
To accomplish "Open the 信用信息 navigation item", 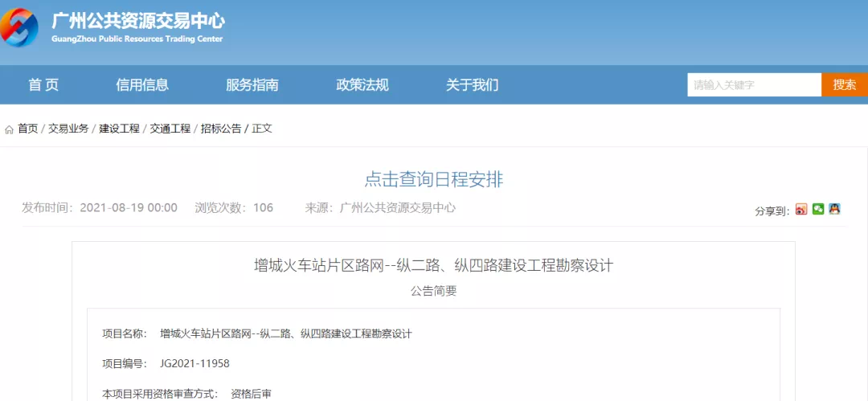I will 142,84.
